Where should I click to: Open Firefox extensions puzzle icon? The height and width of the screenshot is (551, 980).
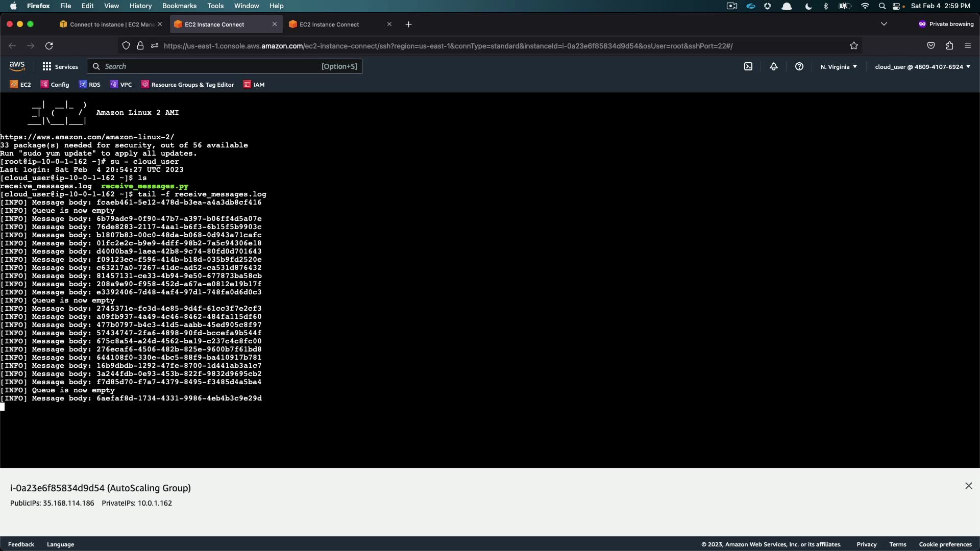pyautogui.click(x=949, y=46)
